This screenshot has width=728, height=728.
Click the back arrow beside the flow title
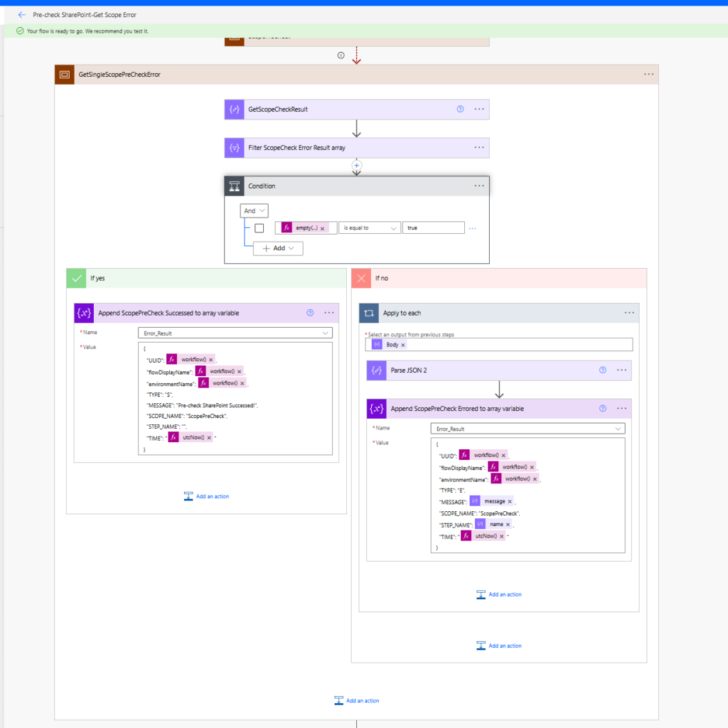coord(22,15)
